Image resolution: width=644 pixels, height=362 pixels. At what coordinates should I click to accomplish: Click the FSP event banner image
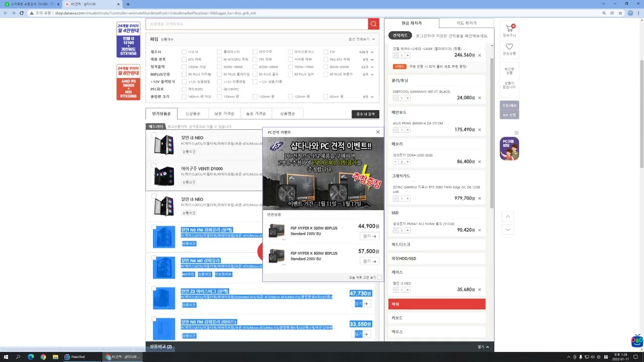pos(323,174)
